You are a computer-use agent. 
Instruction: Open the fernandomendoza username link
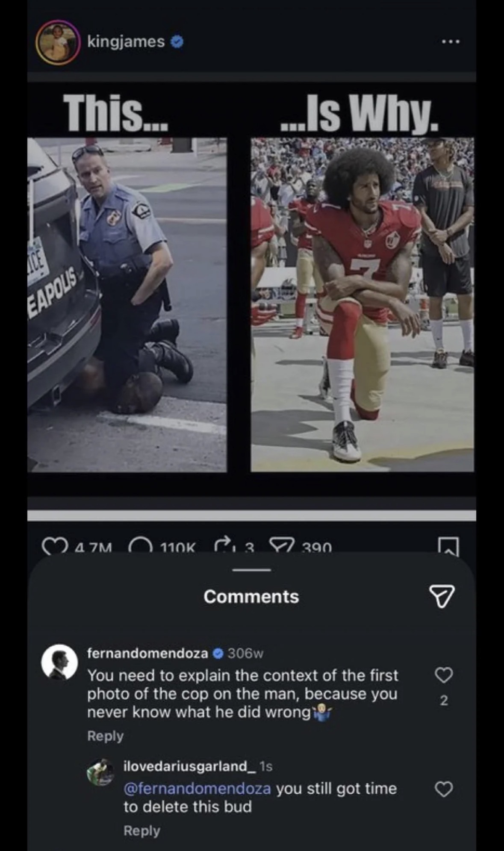pyautogui.click(x=147, y=653)
